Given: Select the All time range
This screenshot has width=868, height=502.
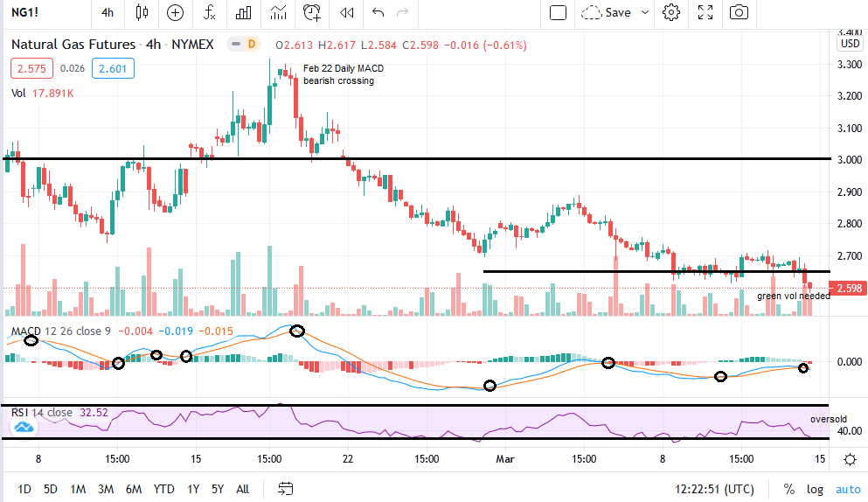Looking at the screenshot, I should (242, 489).
